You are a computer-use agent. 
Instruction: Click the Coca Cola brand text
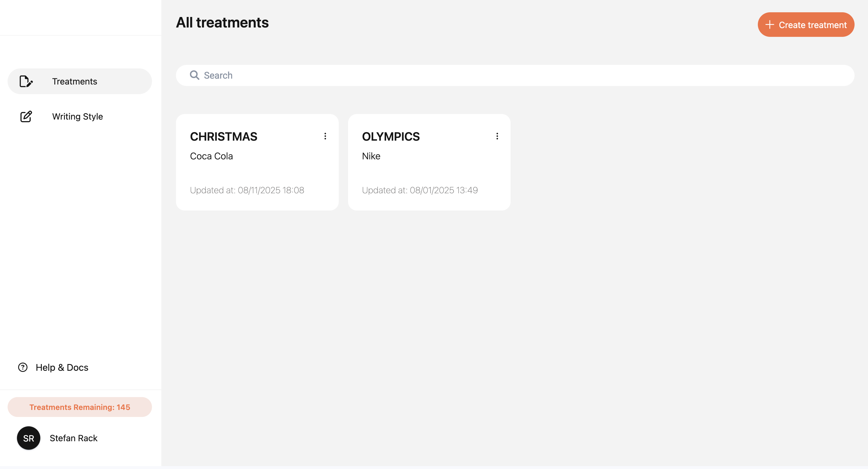(x=211, y=156)
